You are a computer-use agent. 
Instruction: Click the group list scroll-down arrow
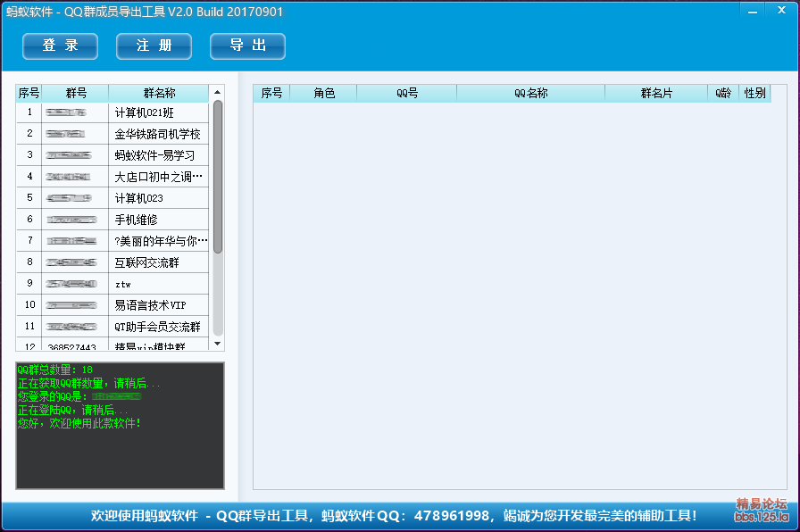point(217,344)
